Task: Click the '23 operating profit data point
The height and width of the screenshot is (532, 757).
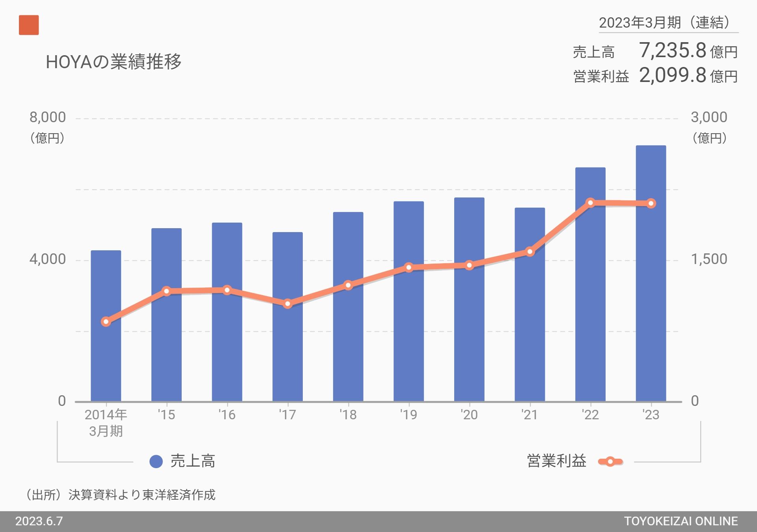Action: (651, 204)
